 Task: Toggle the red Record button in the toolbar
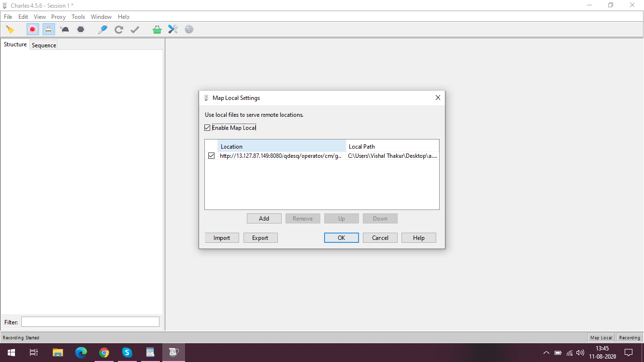(x=32, y=29)
